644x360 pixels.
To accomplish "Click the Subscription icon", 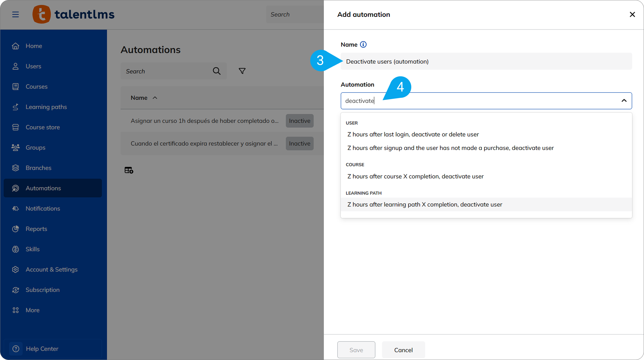I will tap(15, 290).
